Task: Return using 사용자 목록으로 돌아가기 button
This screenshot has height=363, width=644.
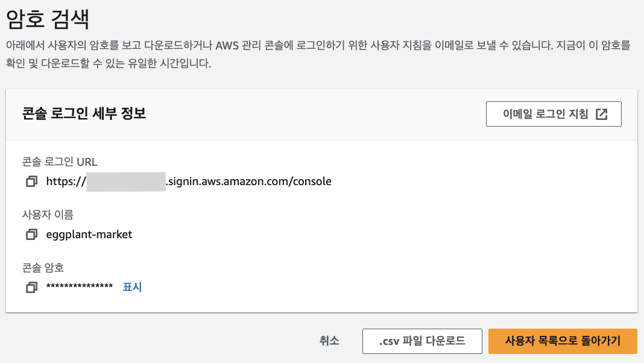Action: point(563,341)
